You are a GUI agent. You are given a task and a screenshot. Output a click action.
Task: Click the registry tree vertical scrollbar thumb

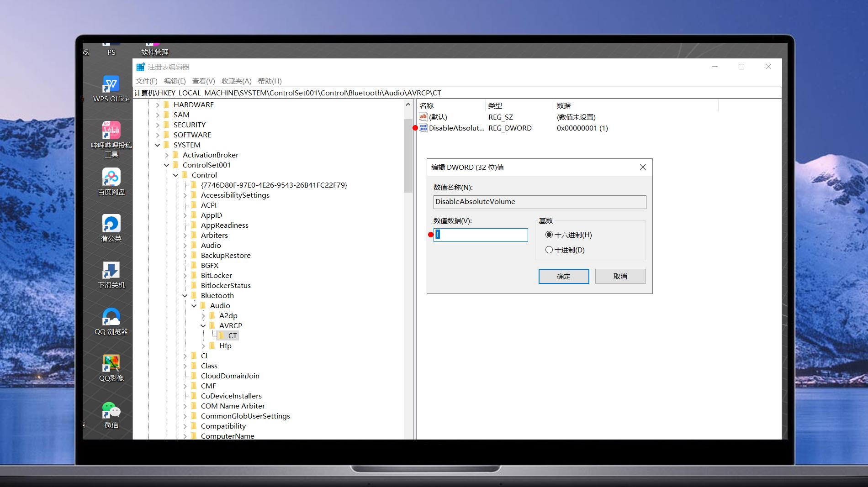pyautogui.click(x=408, y=155)
